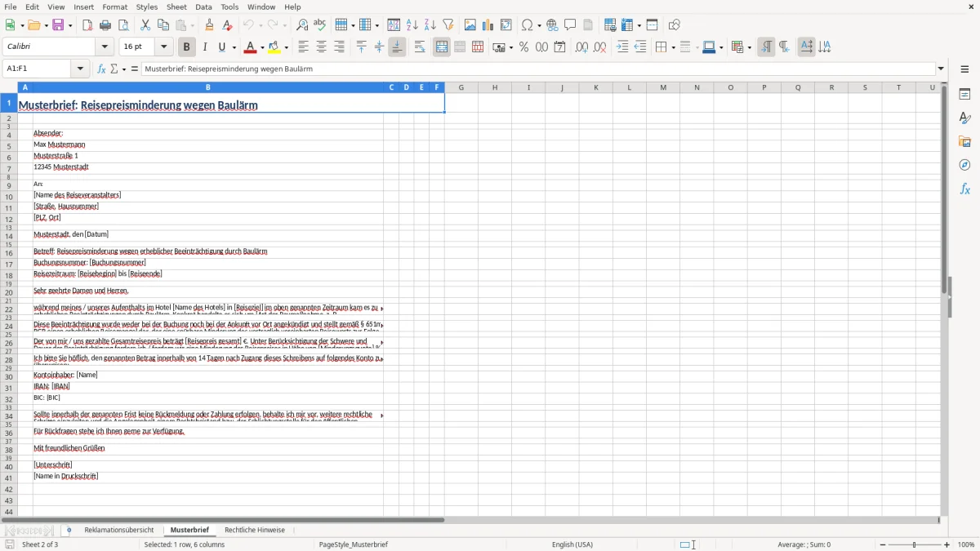
Task: Expand the formula bar arrow
Action: pos(941,69)
